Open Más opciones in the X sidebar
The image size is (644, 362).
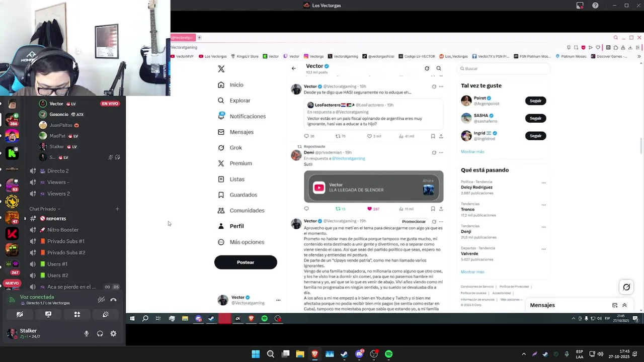tap(241, 242)
